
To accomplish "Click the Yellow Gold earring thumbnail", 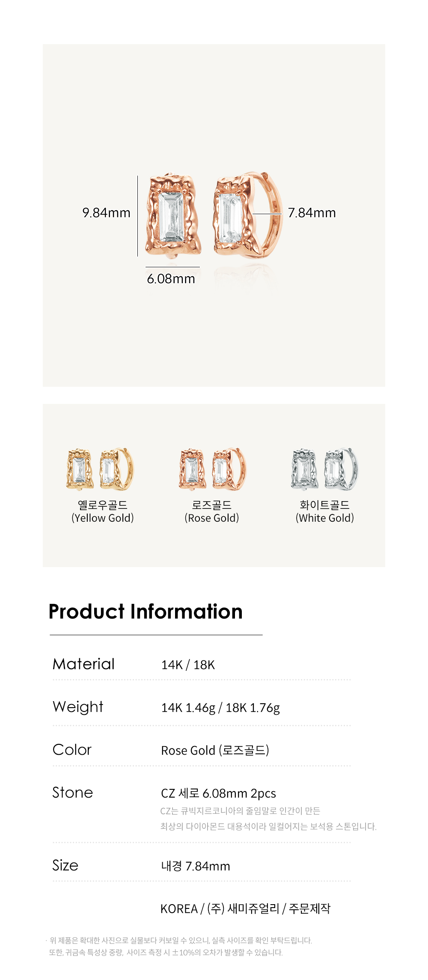I will (x=101, y=469).
